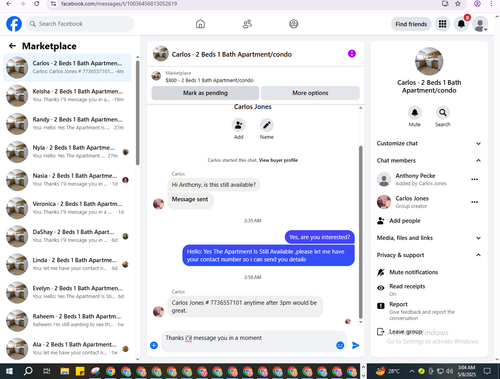Screen dimensions: 500x379
Task: Open the Evelyn conversation
Action: [x=67, y=292]
